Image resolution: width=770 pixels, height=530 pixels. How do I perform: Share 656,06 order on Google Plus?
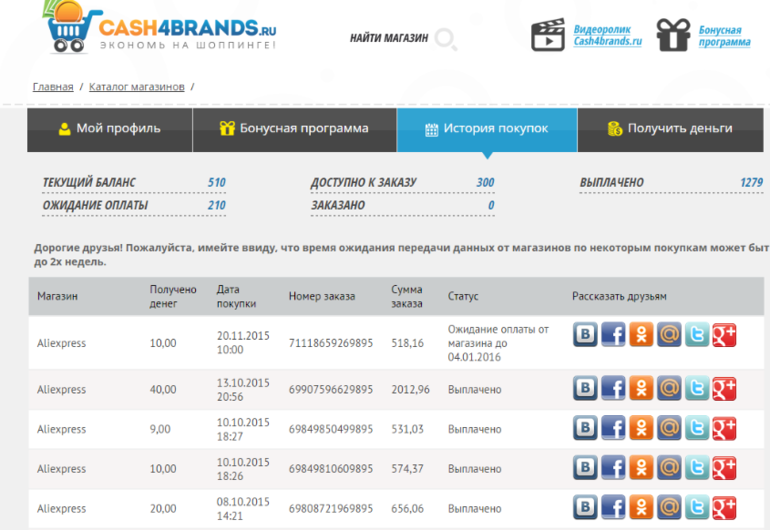(724, 509)
